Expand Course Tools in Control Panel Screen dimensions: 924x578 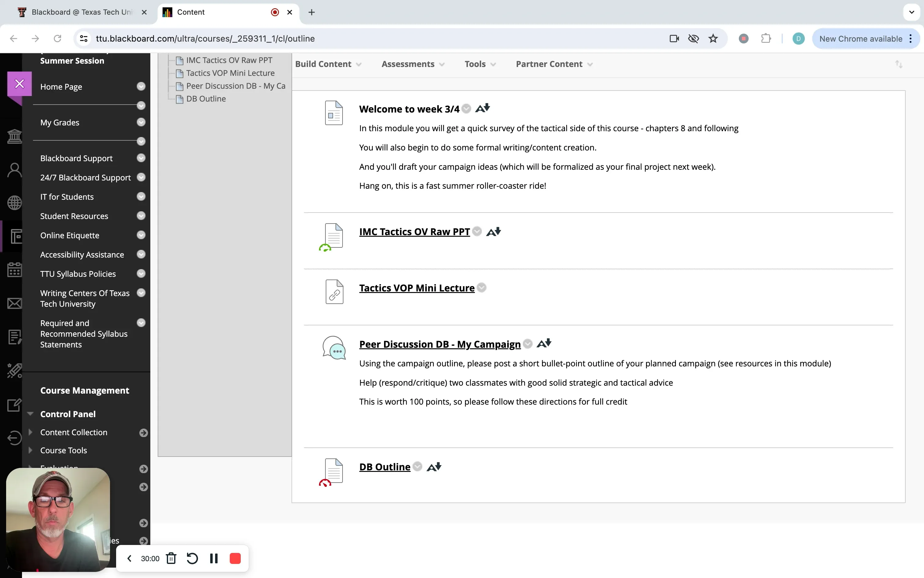[31, 450]
